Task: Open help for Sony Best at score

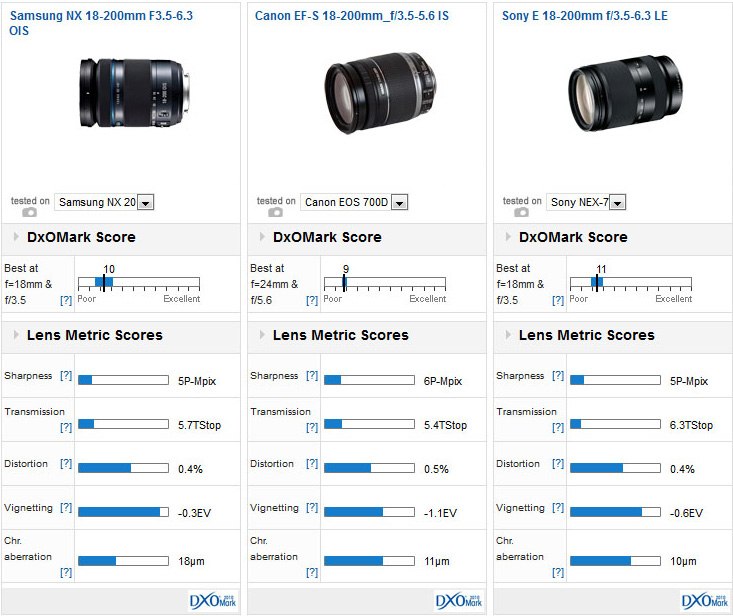Action: pos(558,301)
